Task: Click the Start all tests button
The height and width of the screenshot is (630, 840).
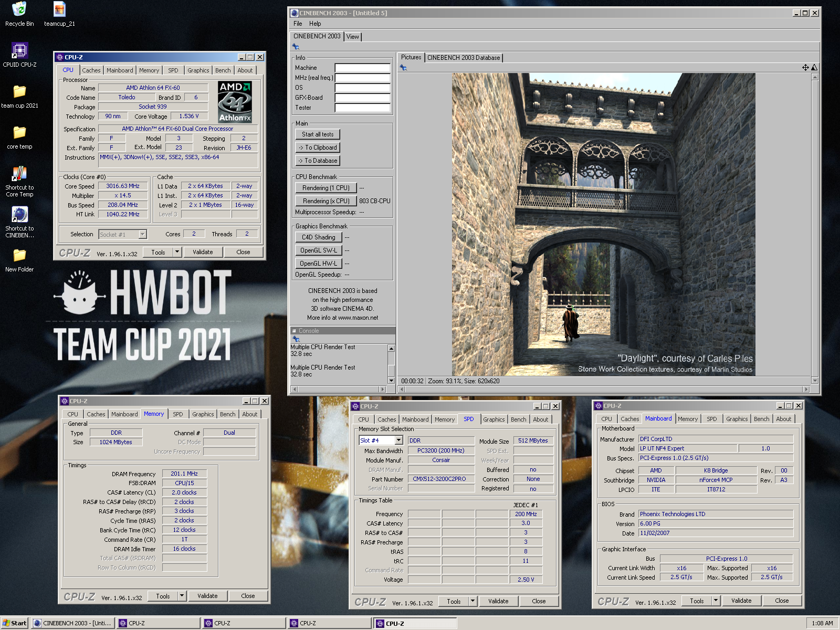Action: [x=318, y=134]
